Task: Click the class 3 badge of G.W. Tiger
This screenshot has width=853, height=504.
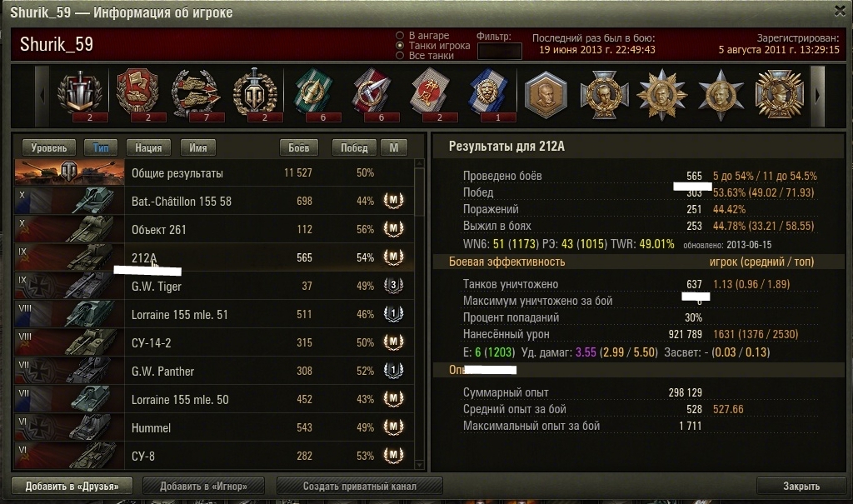Action: [x=393, y=285]
